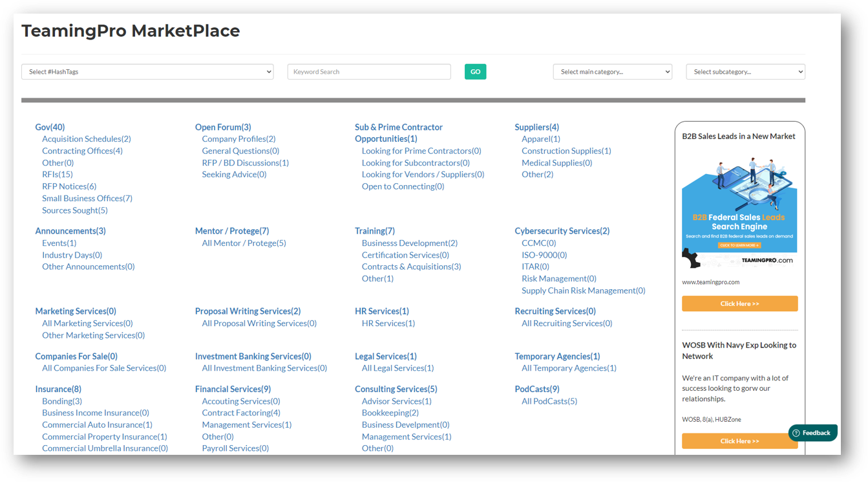Open RFP / BD Discussions(1) link

coord(245,163)
